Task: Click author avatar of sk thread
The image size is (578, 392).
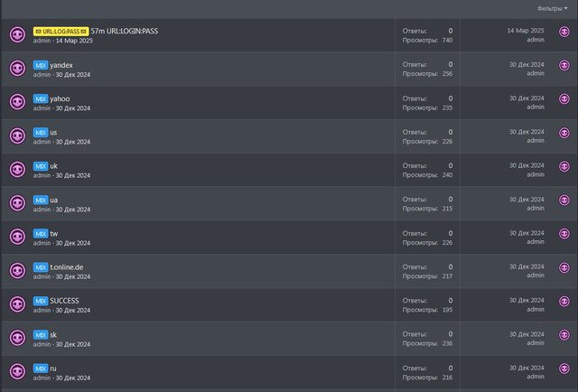Action: (x=17, y=338)
